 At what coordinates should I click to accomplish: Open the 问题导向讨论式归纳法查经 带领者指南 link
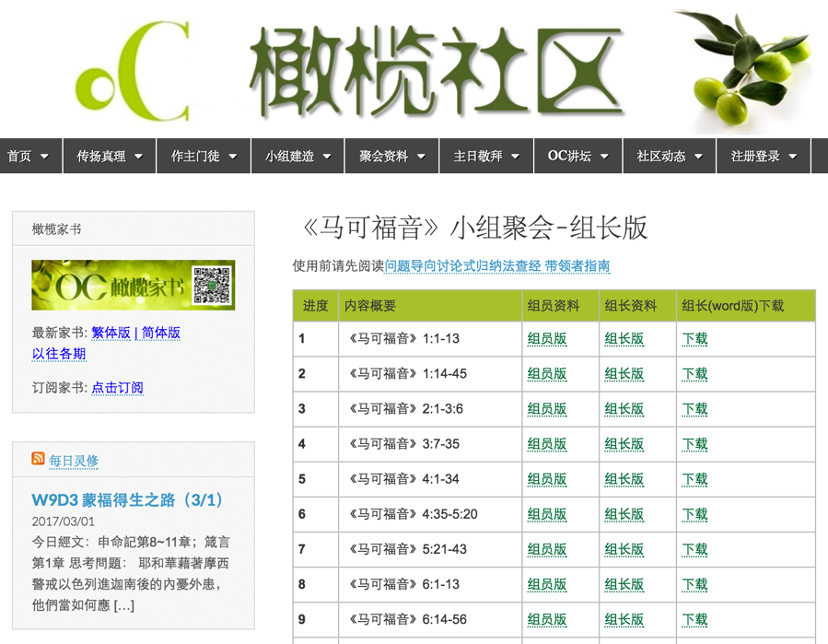497,266
